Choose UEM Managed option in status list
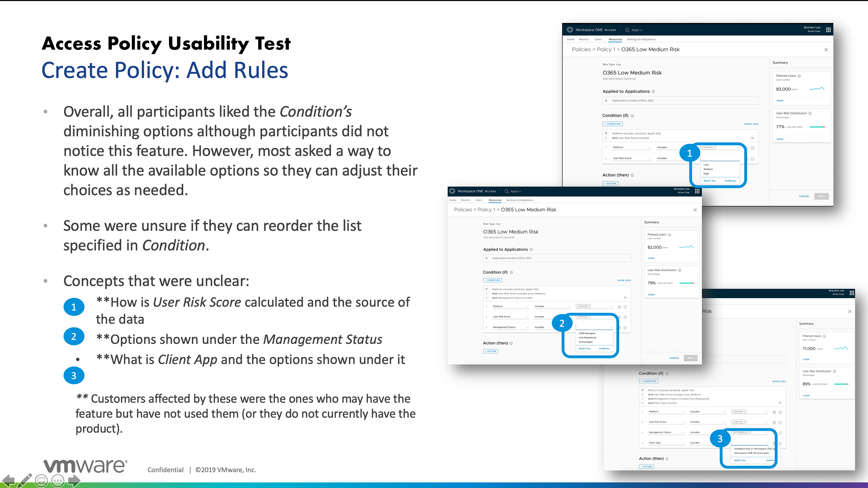Viewport: 868px width, 488px height. coord(587,333)
